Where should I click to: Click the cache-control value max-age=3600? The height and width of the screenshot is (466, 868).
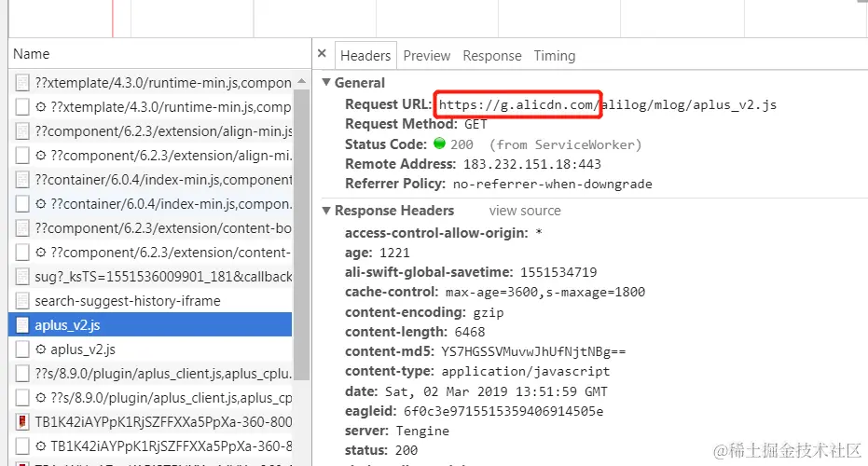(x=545, y=293)
